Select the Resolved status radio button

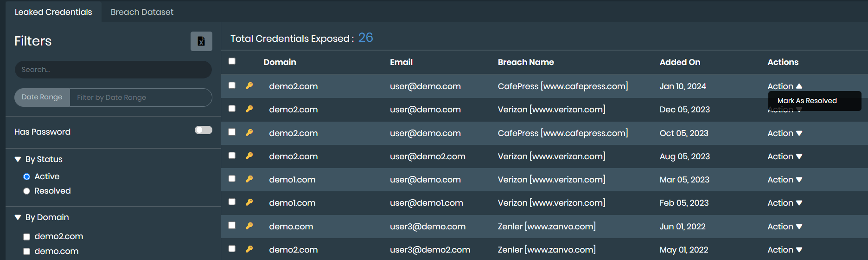(x=27, y=191)
